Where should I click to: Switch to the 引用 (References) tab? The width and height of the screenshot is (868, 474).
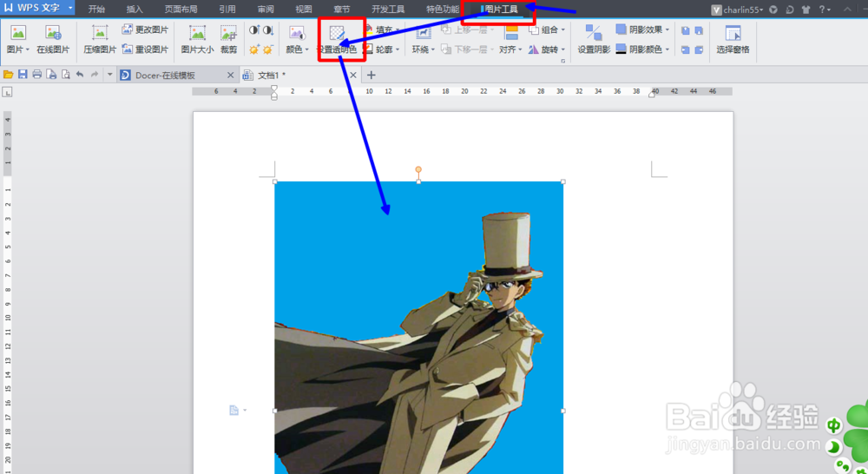(x=227, y=10)
